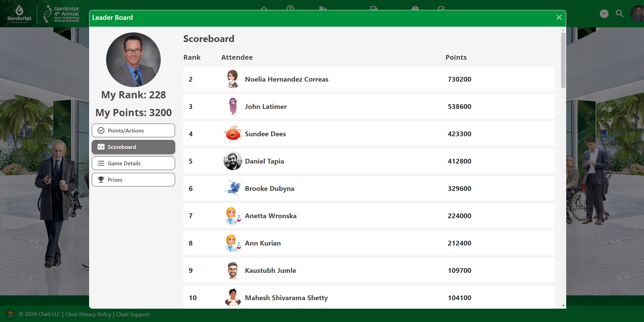
Task: Open the Game Details tab
Action: [133, 163]
